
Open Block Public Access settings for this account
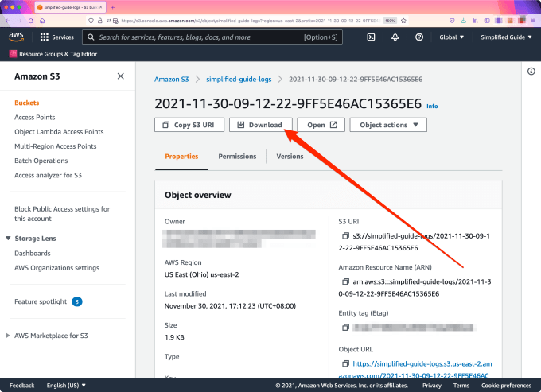(62, 214)
